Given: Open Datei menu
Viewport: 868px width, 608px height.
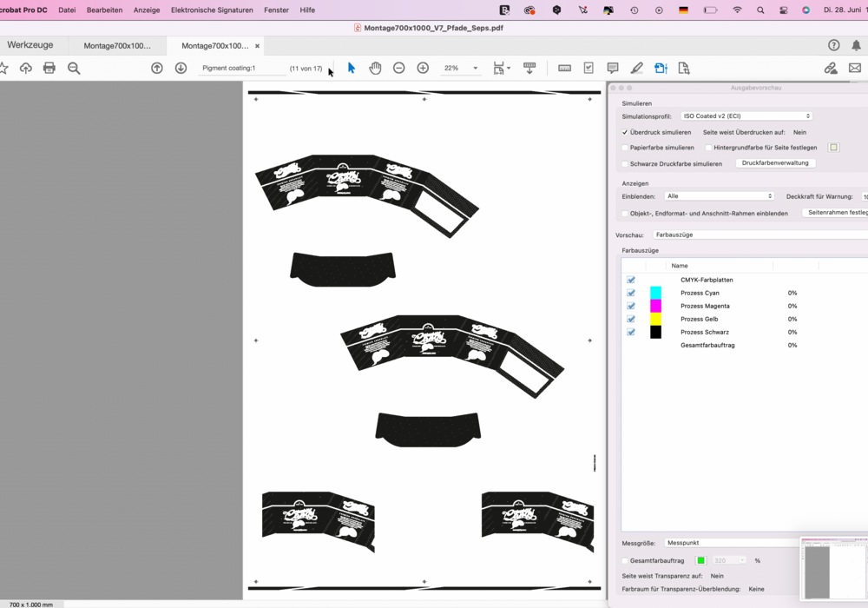Looking at the screenshot, I should (x=67, y=10).
